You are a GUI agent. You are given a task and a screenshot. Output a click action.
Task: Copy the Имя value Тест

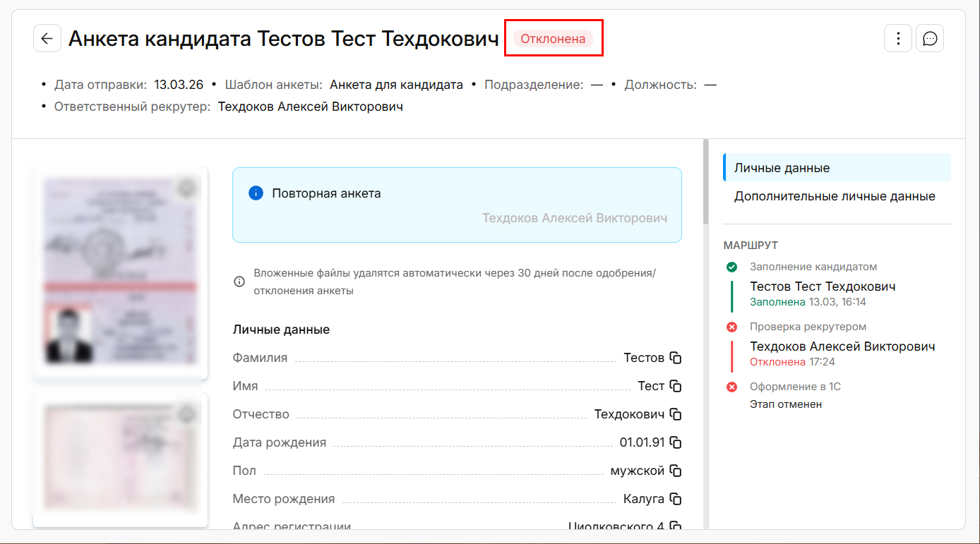tap(676, 386)
